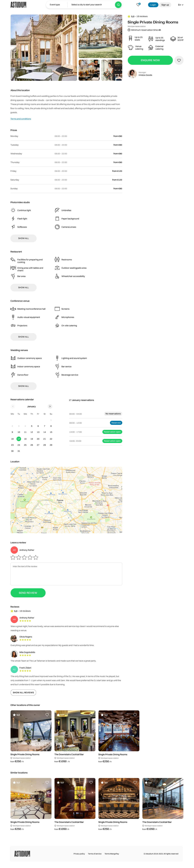This screenshot has width=194, height=868.
Task: Click the Wheelchair accessibility icon
Action: coord(57,276)
